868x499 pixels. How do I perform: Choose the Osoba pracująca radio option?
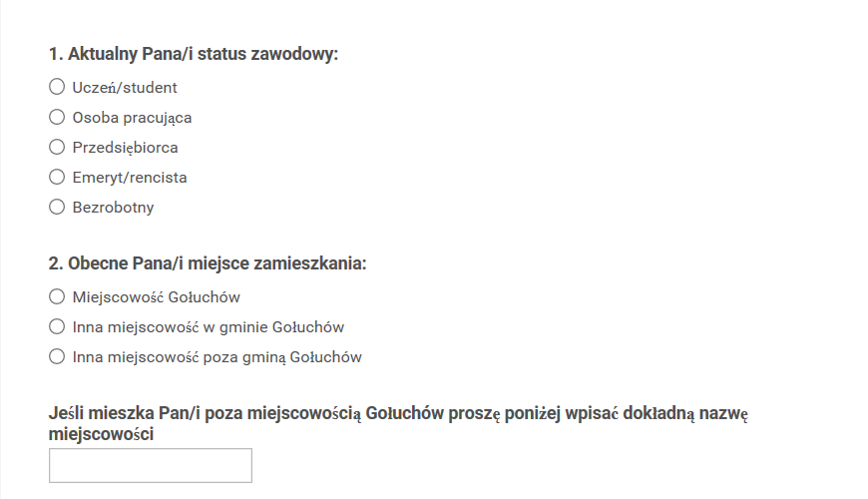(57, 117)
